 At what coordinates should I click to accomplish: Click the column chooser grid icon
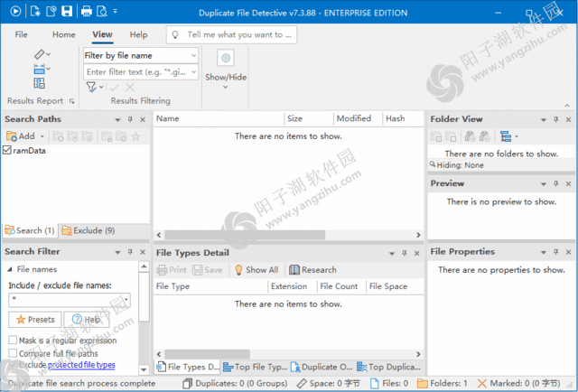[x=40, y=83]
